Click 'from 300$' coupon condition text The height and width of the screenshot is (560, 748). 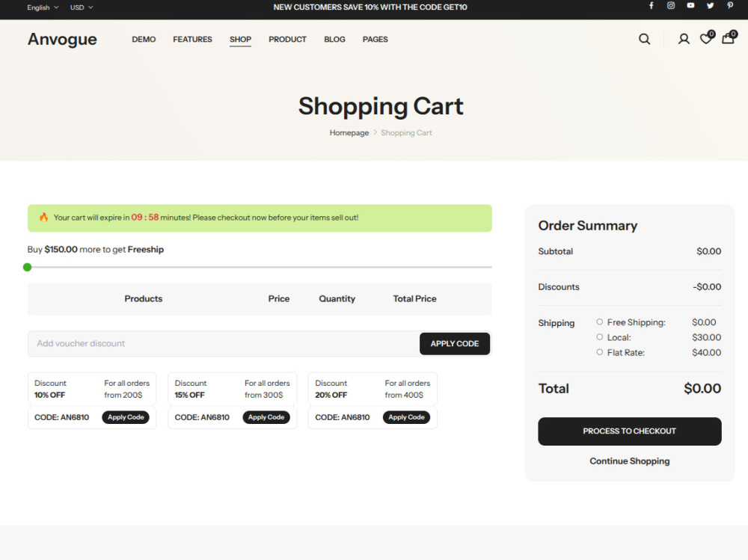[264, 395]
